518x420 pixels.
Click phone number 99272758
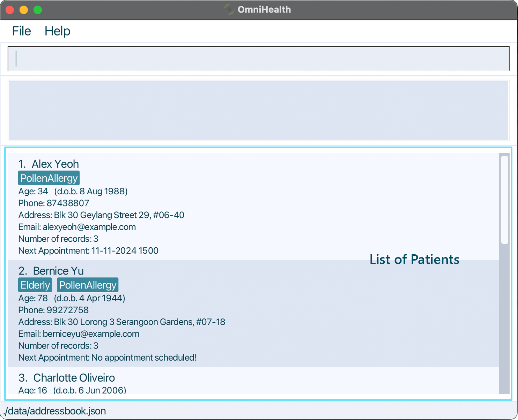coord(68,310)
